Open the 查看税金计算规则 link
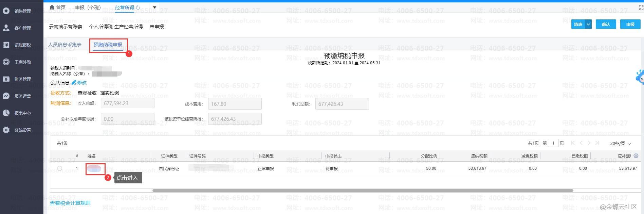 [70, 203]
